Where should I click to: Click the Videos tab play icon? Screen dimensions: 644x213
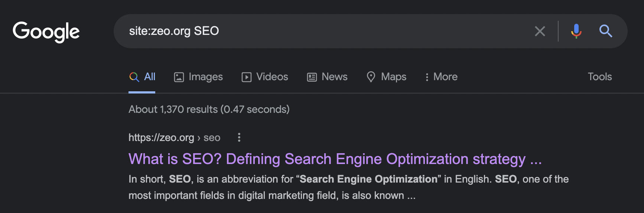[247, 77]
